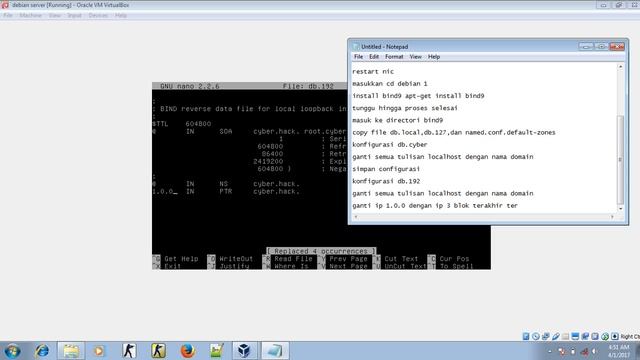Launch Internet Explorer from the taskbar

point(42,351)
